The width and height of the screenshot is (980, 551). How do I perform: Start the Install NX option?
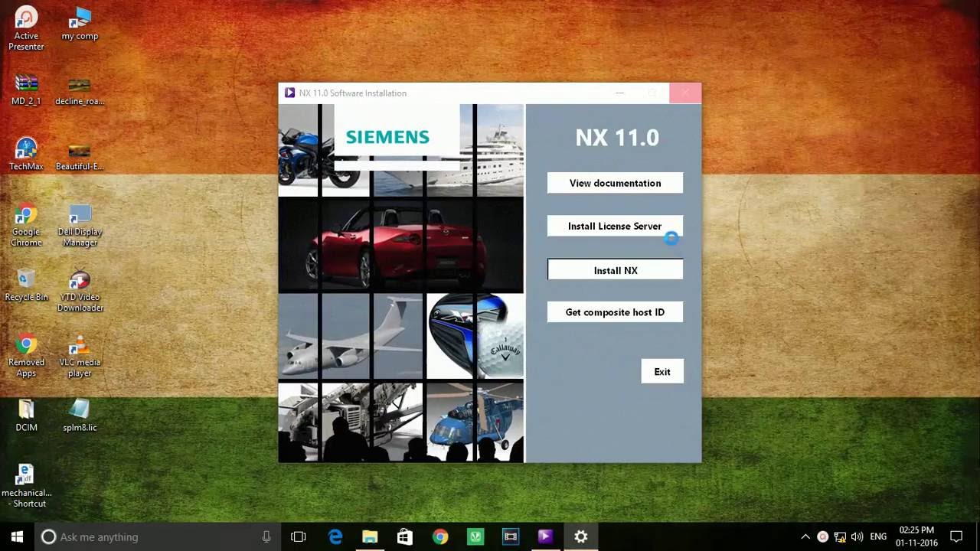pos(615,269)
